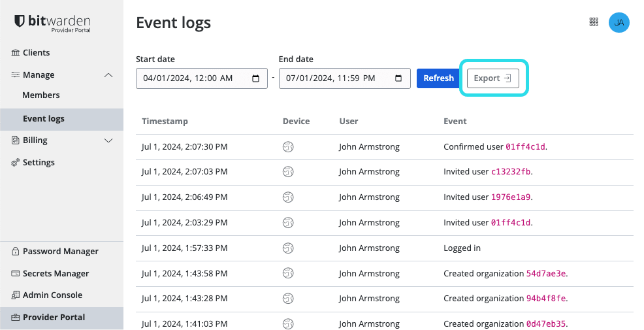Click device globe icon for 2:07:30 PM event
The image size is (644, 330).
[x=288, y=147]
